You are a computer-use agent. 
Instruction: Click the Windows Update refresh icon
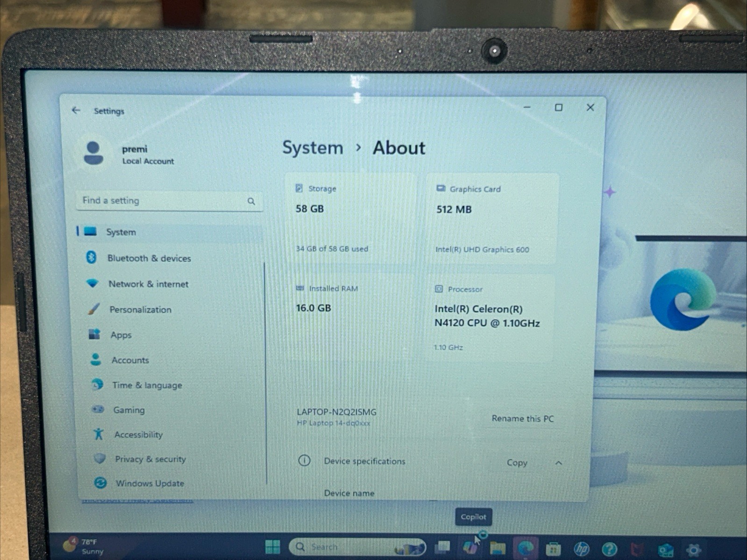tap(100, 482)
